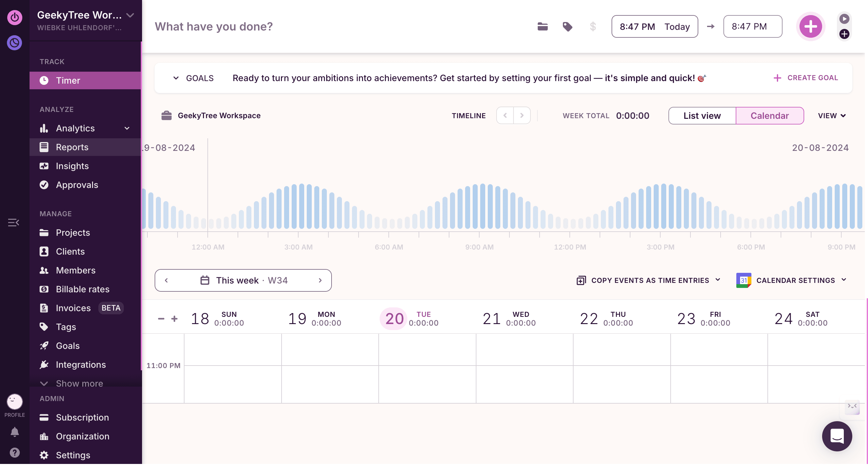
Task: Collapse the sidebar navigation icon
Action: coord(14,223)
